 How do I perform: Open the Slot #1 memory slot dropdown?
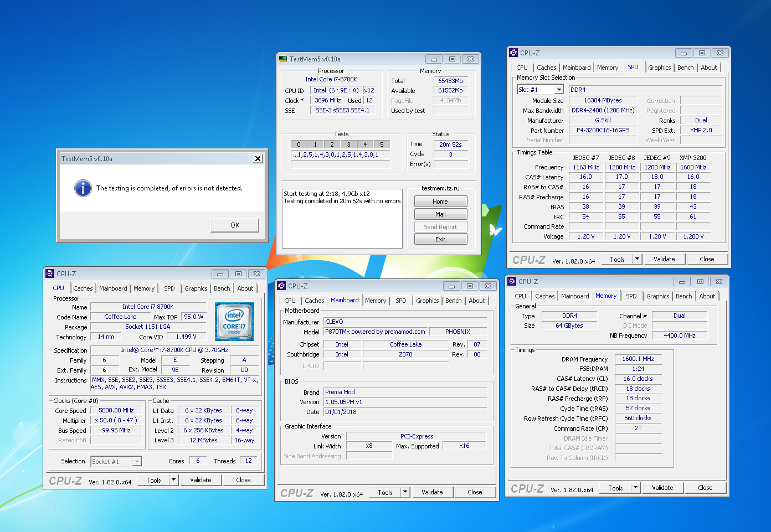click(559, 90)
